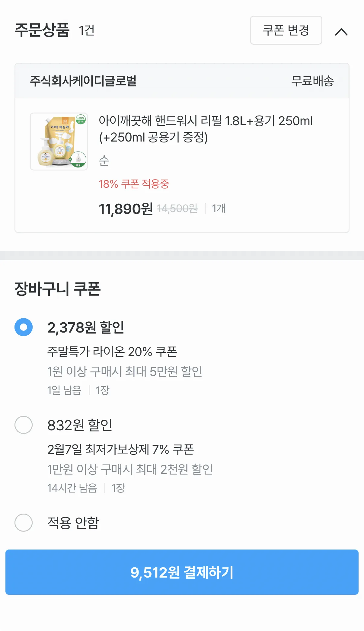Click the 18% 쿠폰 적용중 label
Screen dimensions: 364x631
pos(134,184)
